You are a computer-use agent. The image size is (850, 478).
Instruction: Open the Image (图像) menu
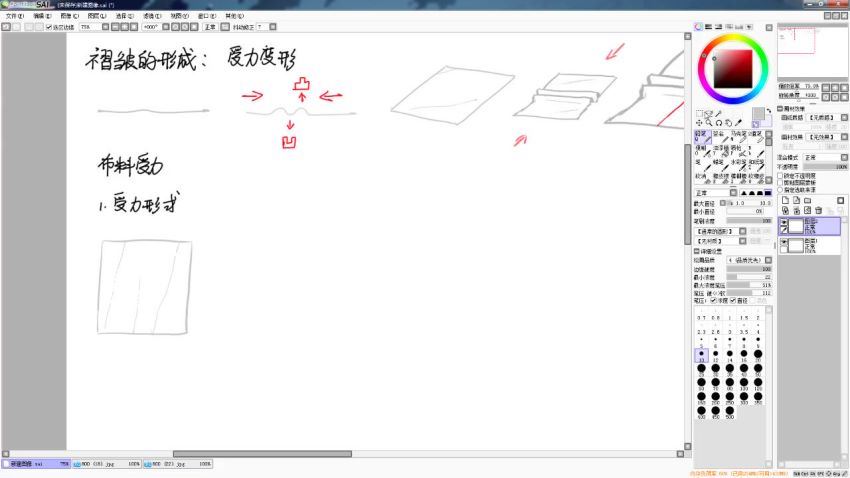click(69, 16)
